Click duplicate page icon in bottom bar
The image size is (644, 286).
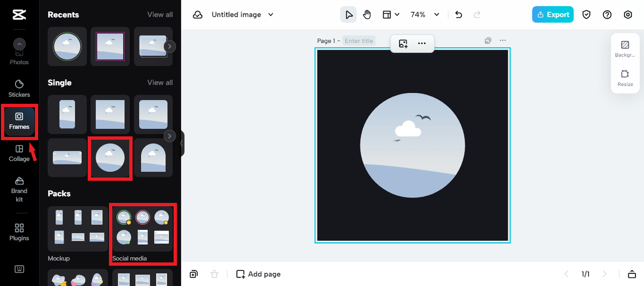coord(194,274)
